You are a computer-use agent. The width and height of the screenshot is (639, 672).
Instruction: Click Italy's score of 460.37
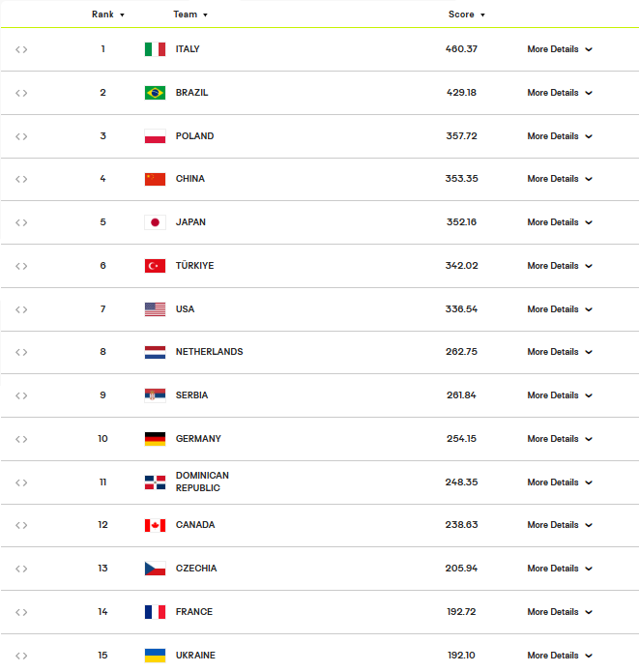pyautogui.click(x=461, y=49)
